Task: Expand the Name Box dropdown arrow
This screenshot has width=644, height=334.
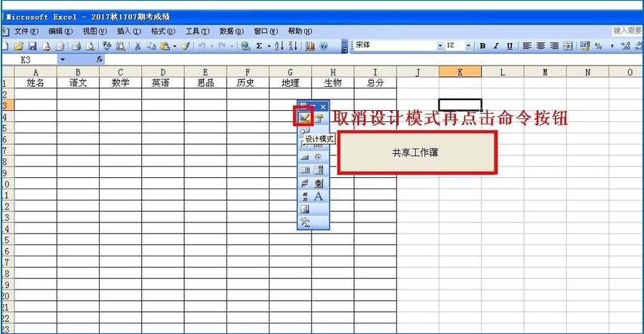Action: click(x=63, y=60)
